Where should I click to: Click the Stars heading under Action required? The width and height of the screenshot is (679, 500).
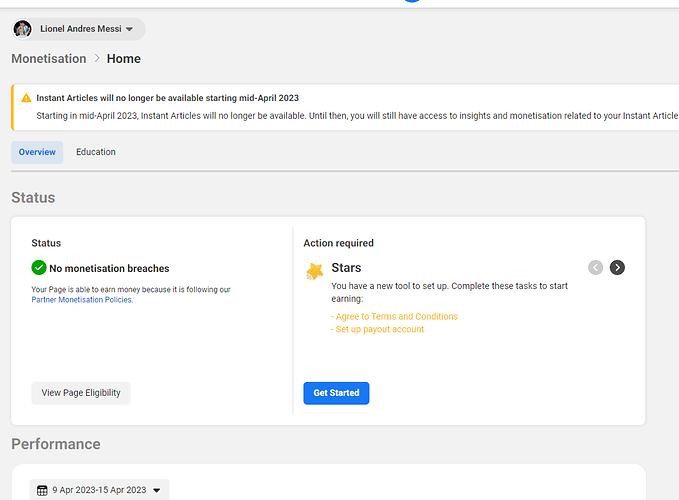tap(346, 268)
